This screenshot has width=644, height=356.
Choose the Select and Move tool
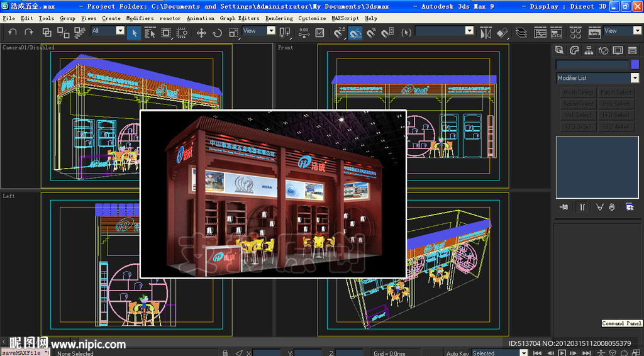click(201, 33)
